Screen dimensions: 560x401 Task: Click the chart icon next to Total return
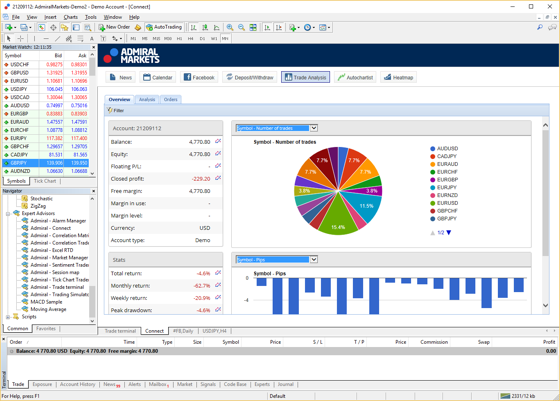(x=218, y=273)
